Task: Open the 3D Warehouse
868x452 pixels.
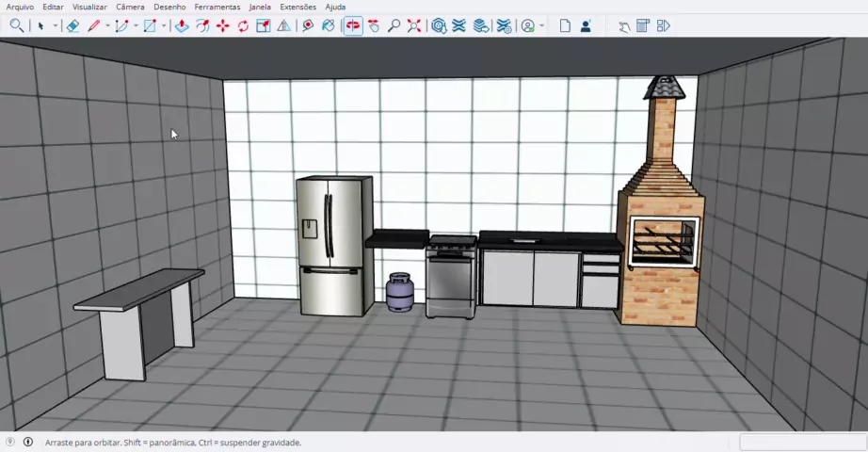Action: click(439, 26)
